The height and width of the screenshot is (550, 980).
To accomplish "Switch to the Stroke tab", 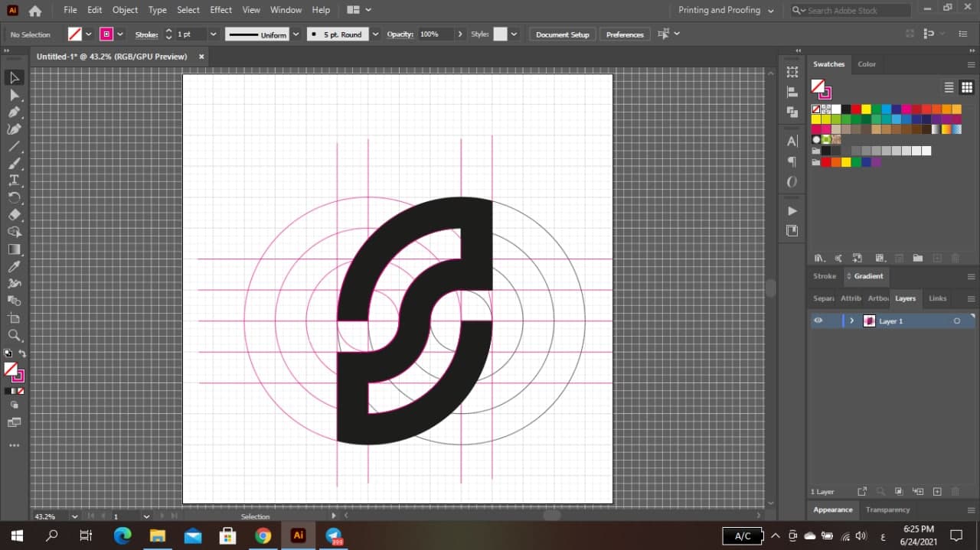I will click(825, 276).
